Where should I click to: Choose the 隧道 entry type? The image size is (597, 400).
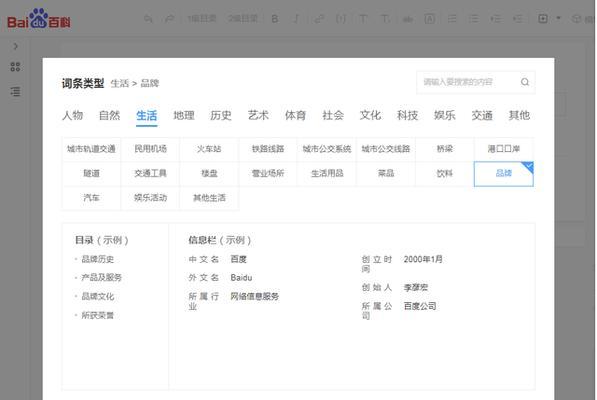tap(91, 174)
